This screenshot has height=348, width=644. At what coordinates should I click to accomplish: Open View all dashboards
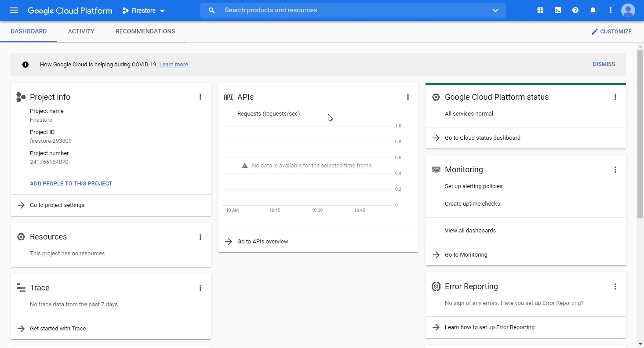point(470,231)
